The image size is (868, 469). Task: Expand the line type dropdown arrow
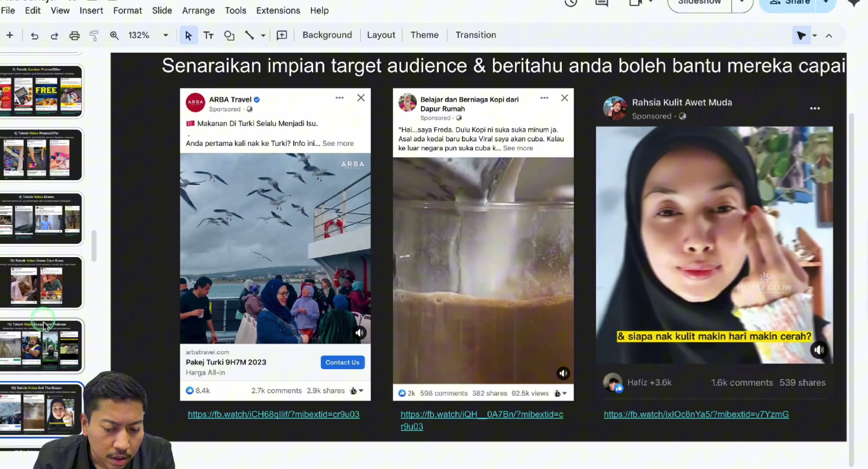(263, 36)
